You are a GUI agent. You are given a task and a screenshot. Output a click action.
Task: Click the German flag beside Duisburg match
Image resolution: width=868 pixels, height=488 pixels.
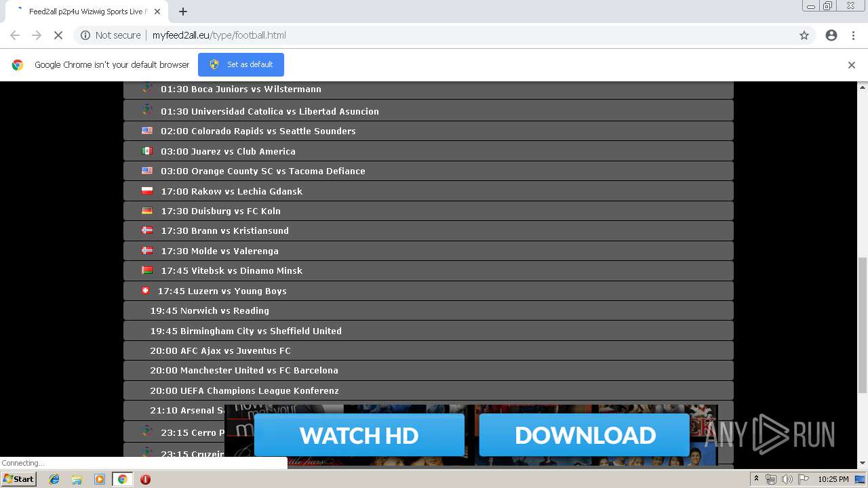(147, 211)
